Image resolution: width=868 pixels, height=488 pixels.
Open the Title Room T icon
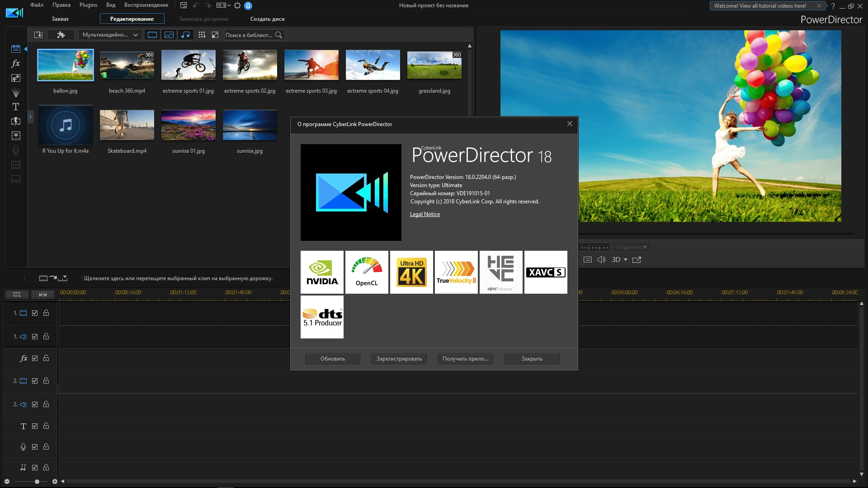(16, 107)
